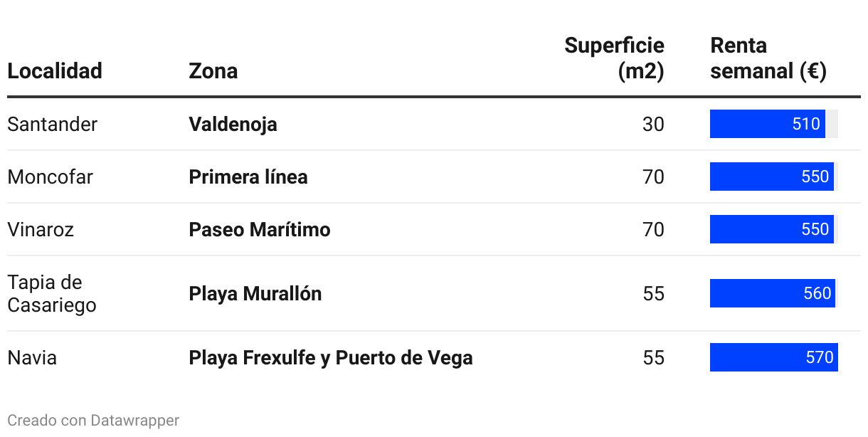
Task: Click the Paseo Marítimo zone text
Action: [x=260, y=229]
